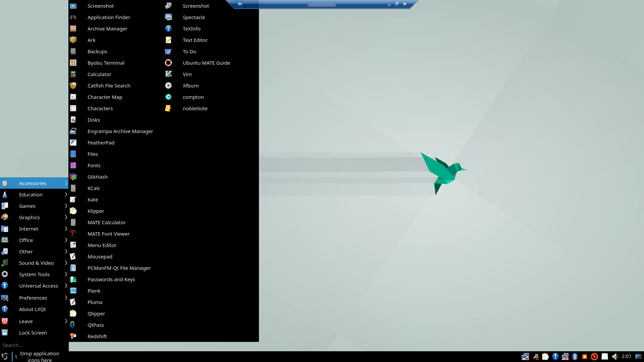Viewport: 644px width, 362px height.
Task: Launch Engrampa Archive Manager
Action: tap(116, 131)
